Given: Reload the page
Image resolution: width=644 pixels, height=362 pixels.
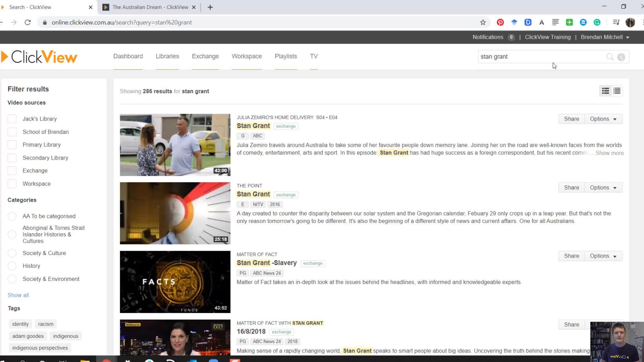Looking at the screenshot, I should [x=28, y=22].
